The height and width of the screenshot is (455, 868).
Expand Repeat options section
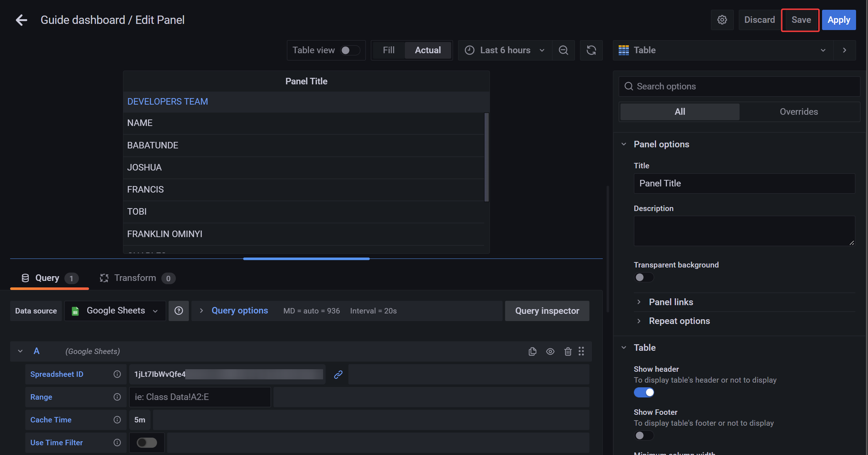click(x=679, y=321)
